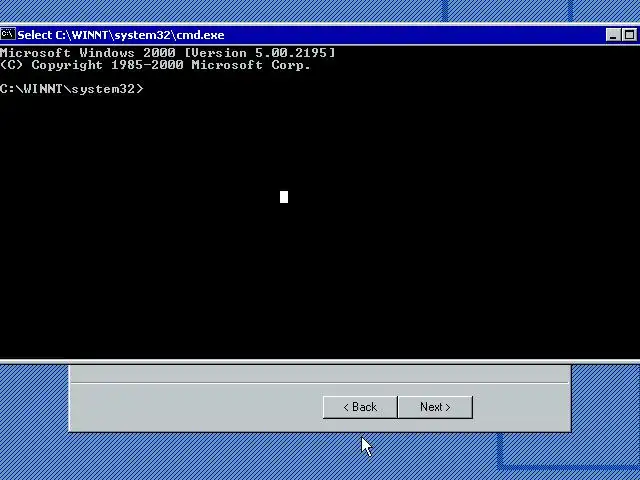Minimize the cmd.exe window
Viewport: 640px width, 480px height.
click(613, 35)
